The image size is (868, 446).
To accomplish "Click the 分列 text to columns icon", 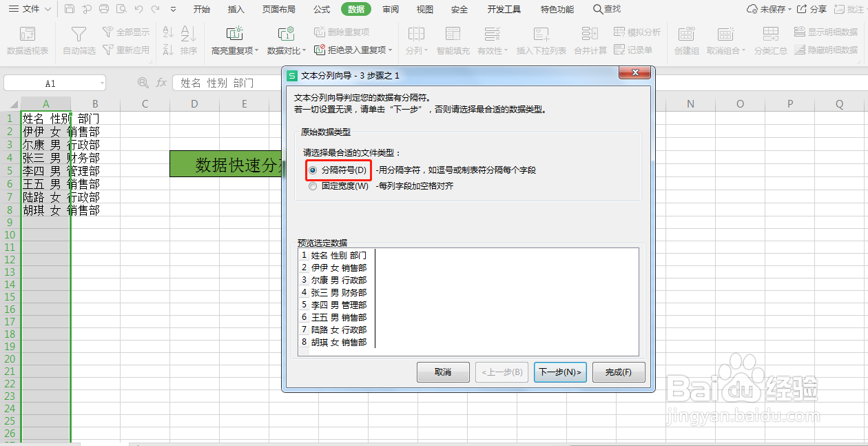I will click(x=416, y=34).
